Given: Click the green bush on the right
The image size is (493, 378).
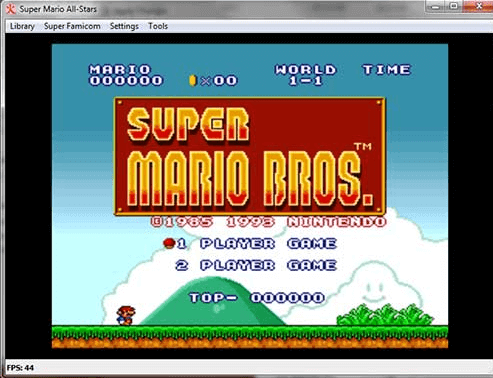Looking at the screenshot, I should coord(385,315).
